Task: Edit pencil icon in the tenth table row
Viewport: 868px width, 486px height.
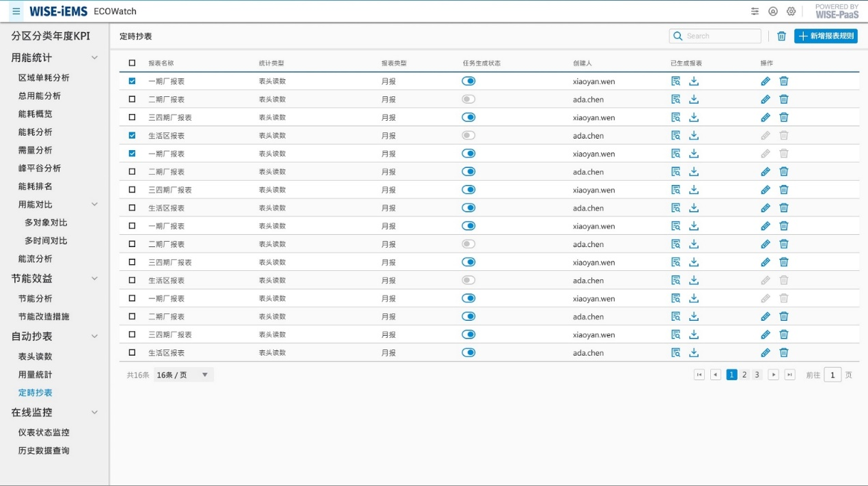Action: coord(766,244)
